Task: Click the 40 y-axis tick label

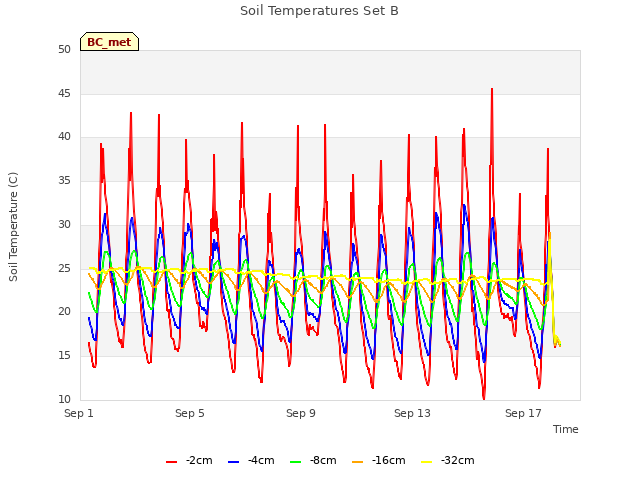Action: pos(64,137)
